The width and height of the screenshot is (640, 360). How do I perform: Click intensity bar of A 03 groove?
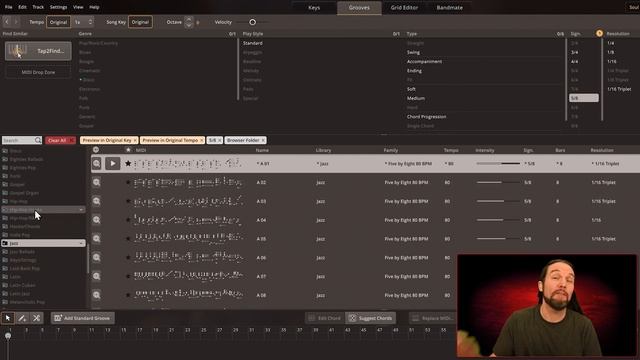pyautogui.click(x=498, y=201)
